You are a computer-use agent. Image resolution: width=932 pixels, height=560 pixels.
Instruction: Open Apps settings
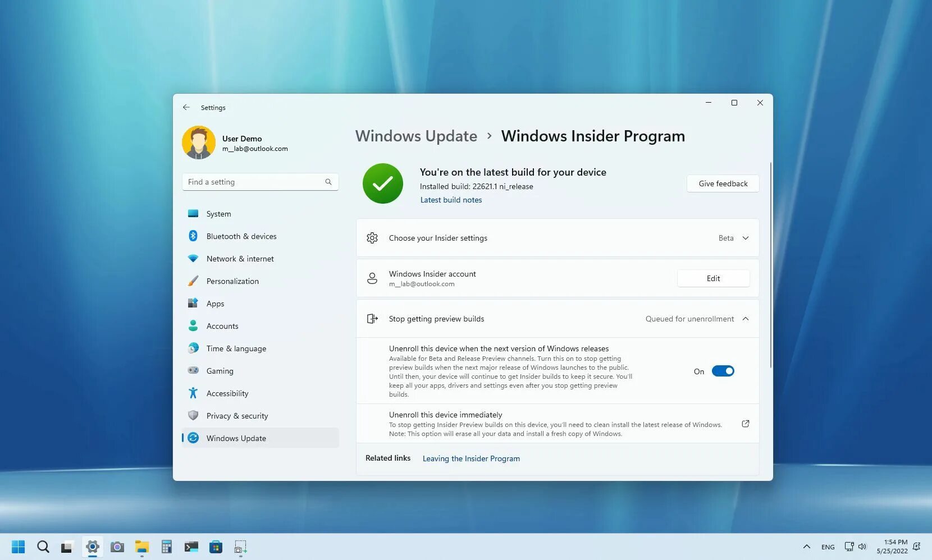(261, 304)
